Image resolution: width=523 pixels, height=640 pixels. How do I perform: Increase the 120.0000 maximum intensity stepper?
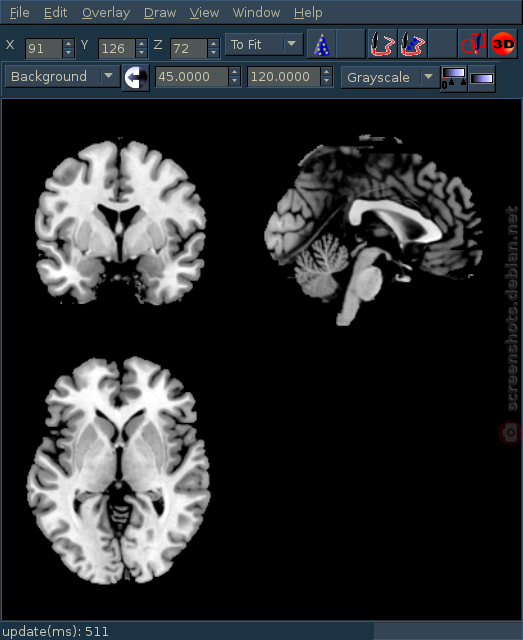(326, 71)
